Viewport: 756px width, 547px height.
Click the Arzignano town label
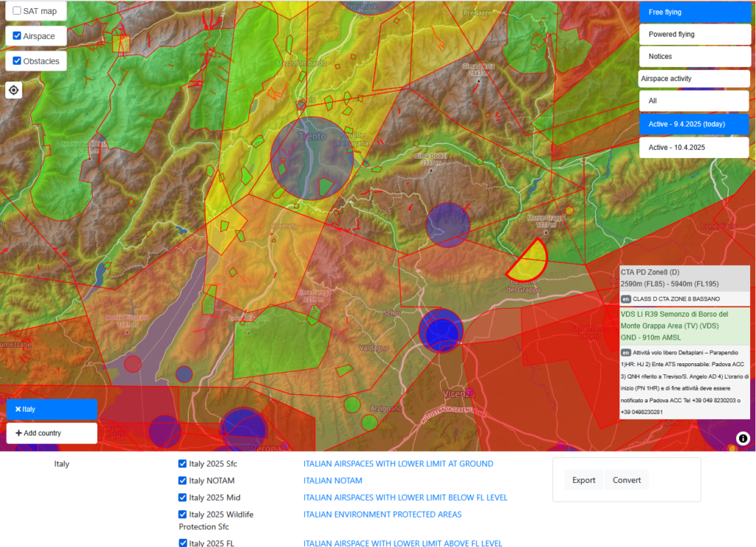tap(385, 409)
